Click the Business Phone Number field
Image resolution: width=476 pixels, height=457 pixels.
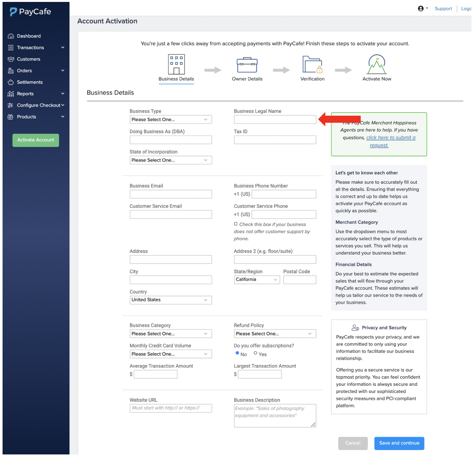pyautogui.click(x=284, y=194)
